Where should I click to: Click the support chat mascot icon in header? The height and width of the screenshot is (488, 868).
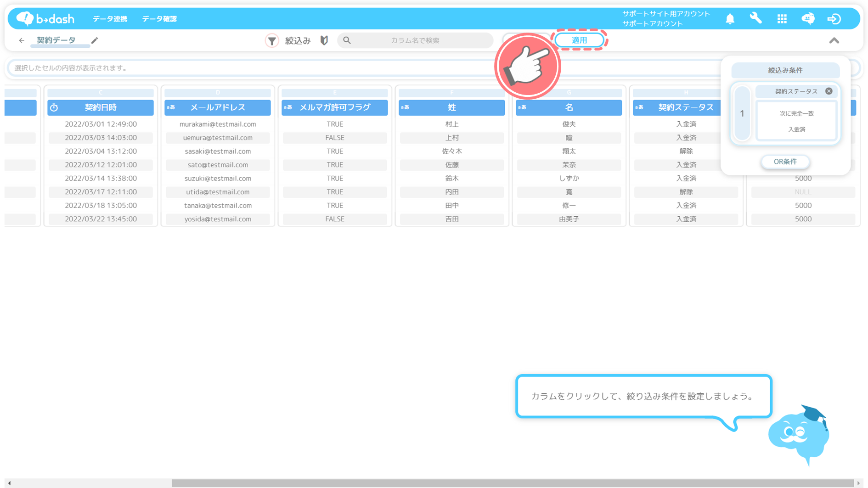click(808, 18)
